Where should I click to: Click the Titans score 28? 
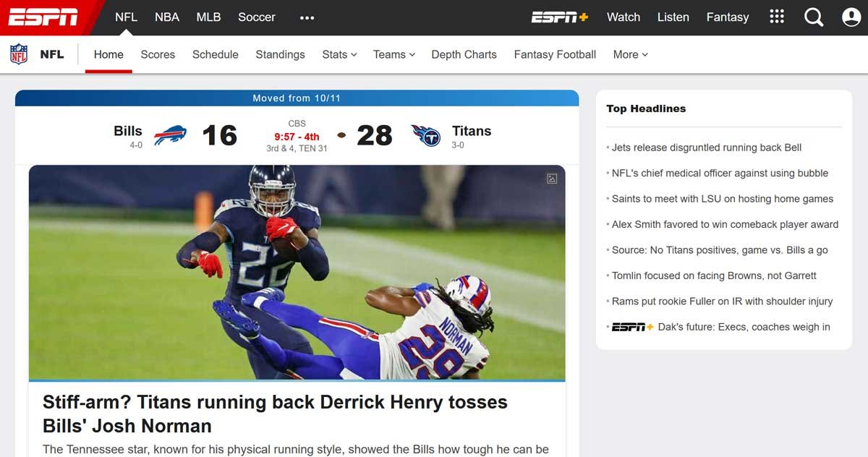coord(375,135)
